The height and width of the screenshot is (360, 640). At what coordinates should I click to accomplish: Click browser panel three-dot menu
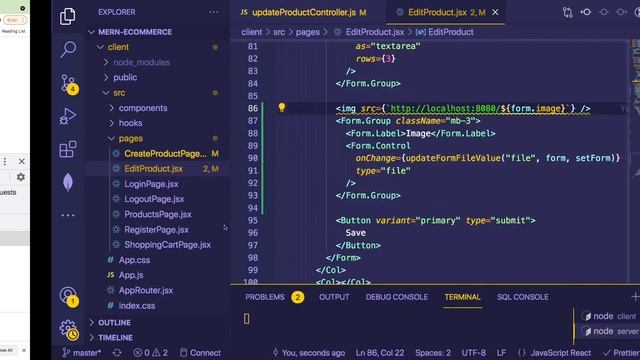(x=4, y=162)
